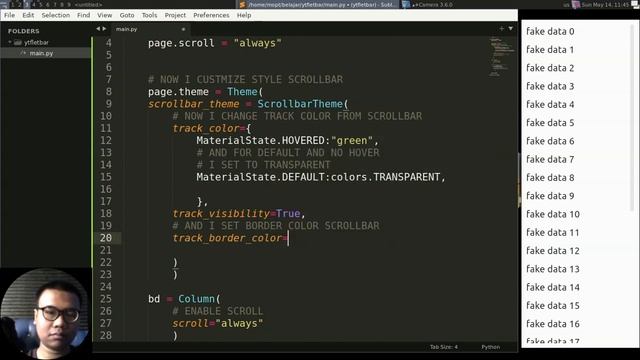This screenshot has width=640, height=360.
Task: Click Theme( on line 8
Action: pos(245,91)
